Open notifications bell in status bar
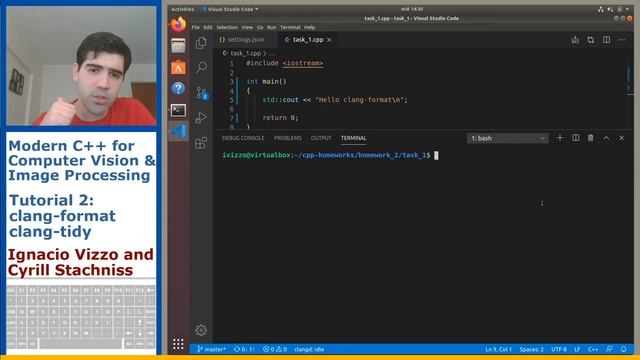Screen dimensions: 640x360 tap(623, 349)
